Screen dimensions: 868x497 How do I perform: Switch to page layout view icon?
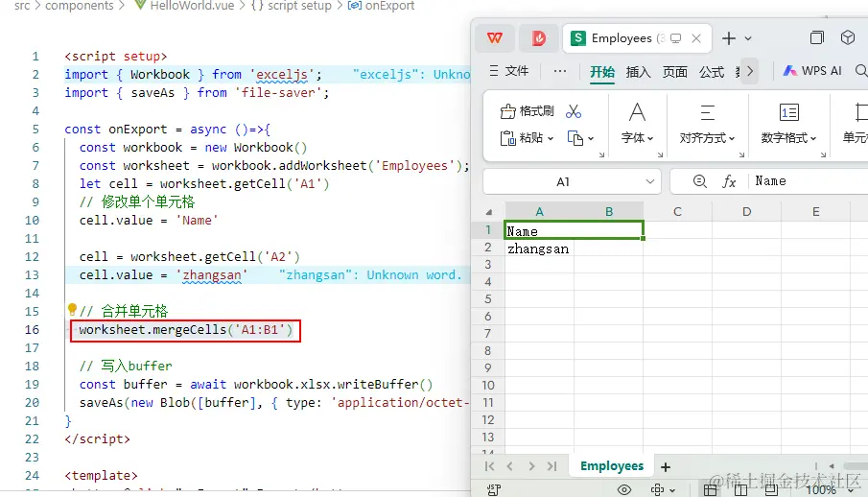coord(771,489)
